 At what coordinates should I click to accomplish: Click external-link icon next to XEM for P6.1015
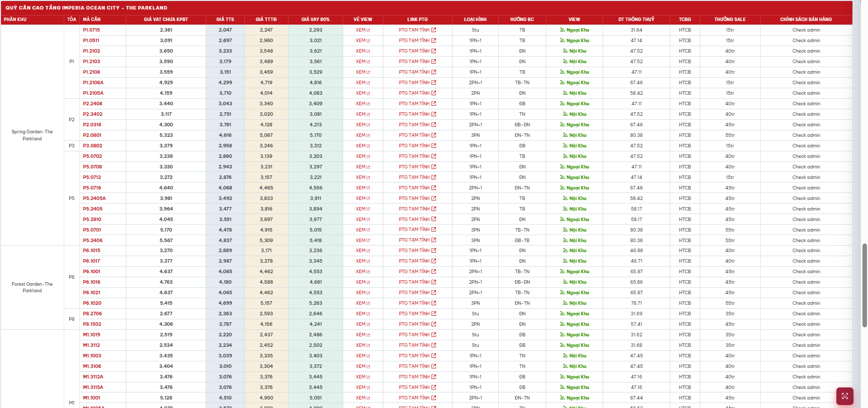coord(368,251)
